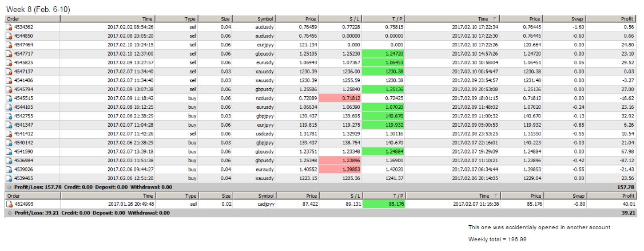This screenshot has width=644, height=251.
Task: Click the buy icon of order 4544105
Action: click(9, 107)
